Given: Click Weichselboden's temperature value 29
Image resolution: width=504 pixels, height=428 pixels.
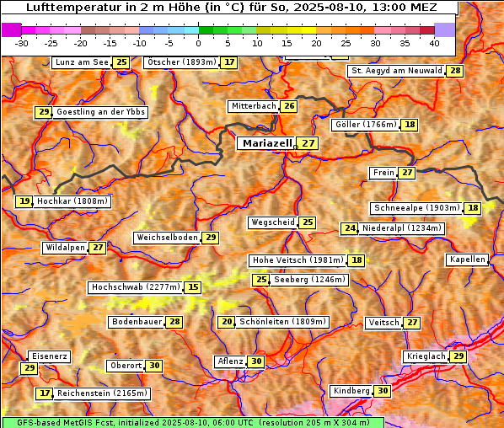Looking at the screenshot, I should click(x=211, y=238).
